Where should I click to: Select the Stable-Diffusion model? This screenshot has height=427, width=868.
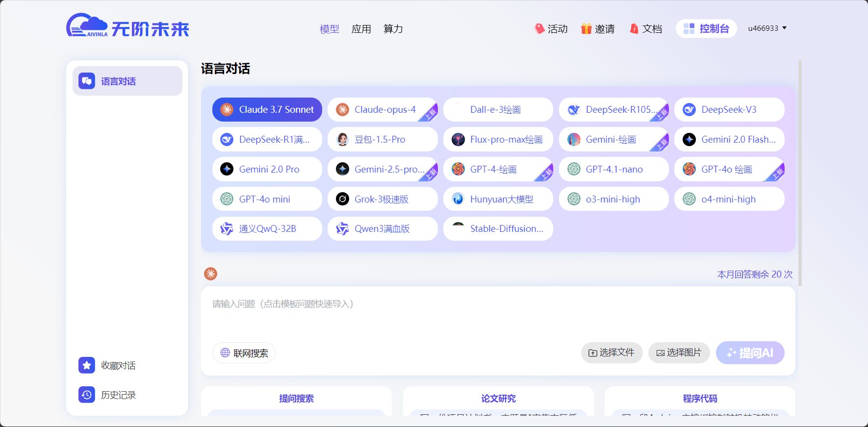pyautogui.click(x=498, y=228)
